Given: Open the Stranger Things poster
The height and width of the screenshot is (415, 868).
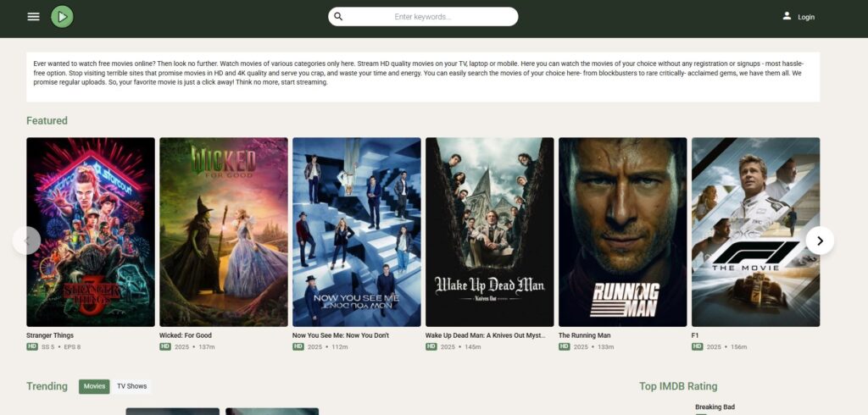Looking at the screenshot, I should [91, 232].
